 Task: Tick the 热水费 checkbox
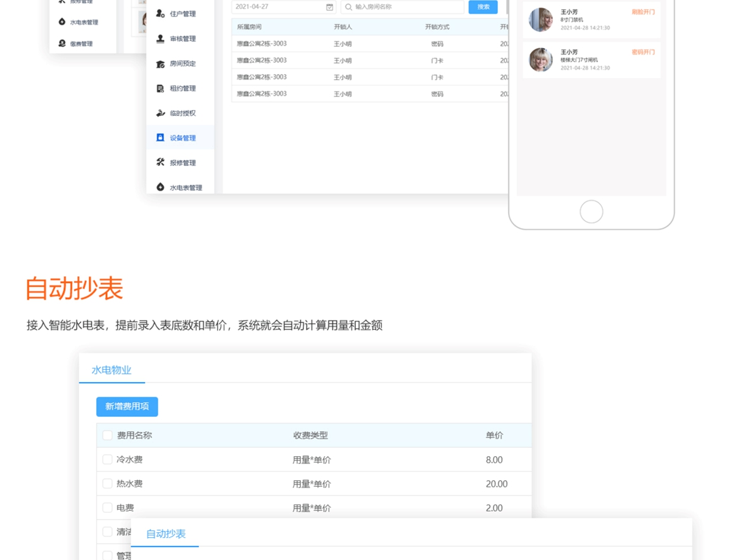[x=107, y=483]
